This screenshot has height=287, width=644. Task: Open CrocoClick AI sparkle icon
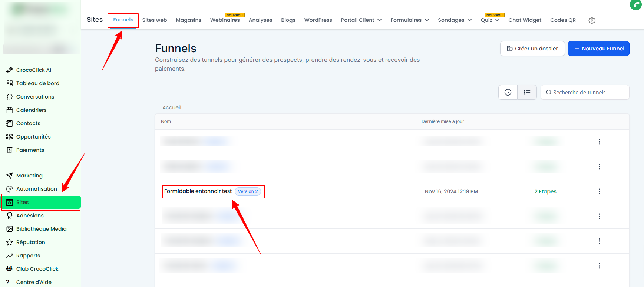coord(10,70)
